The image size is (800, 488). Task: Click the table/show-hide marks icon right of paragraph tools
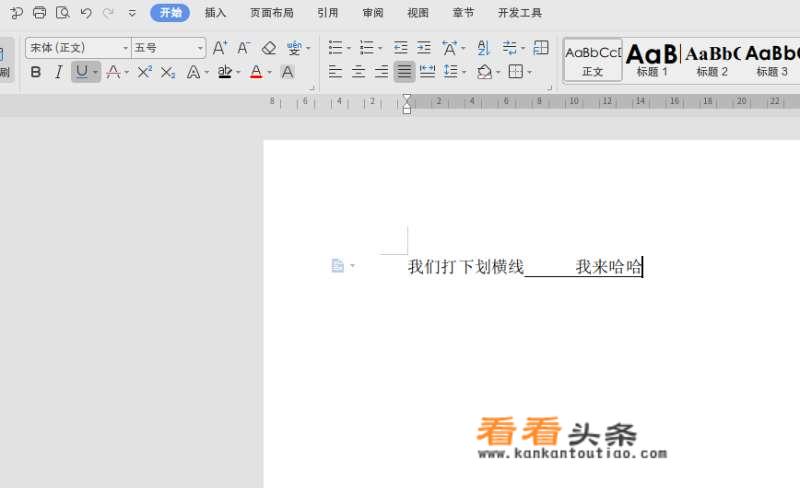coord(541,48)
